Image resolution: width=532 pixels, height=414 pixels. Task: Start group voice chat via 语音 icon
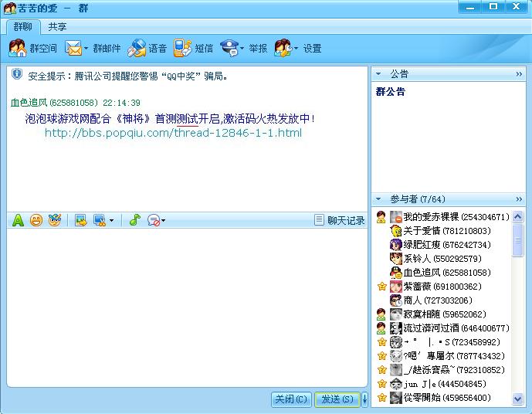click(x=137, y=48)
